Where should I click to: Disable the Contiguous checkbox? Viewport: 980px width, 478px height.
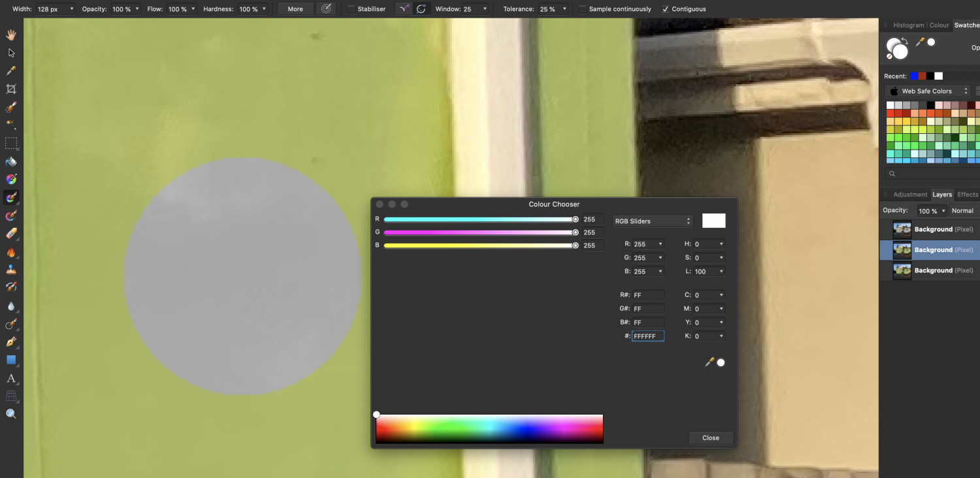(666, 8)
